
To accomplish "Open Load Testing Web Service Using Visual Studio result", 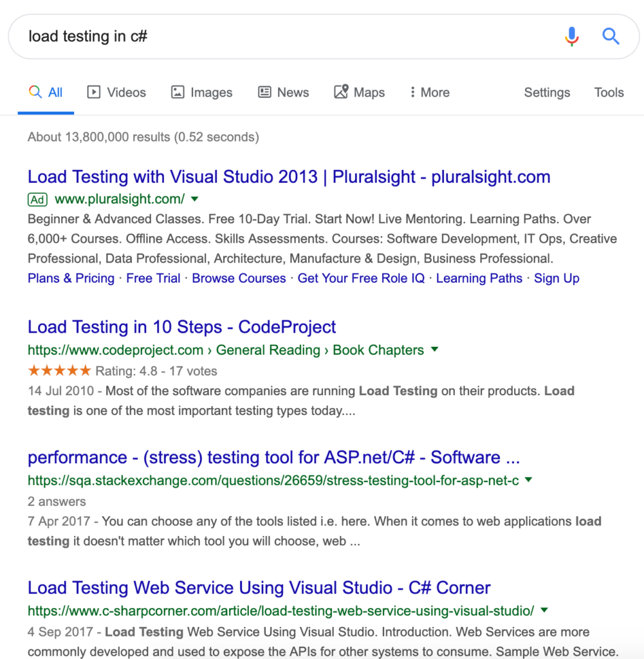I will click(x=259, y=588).
